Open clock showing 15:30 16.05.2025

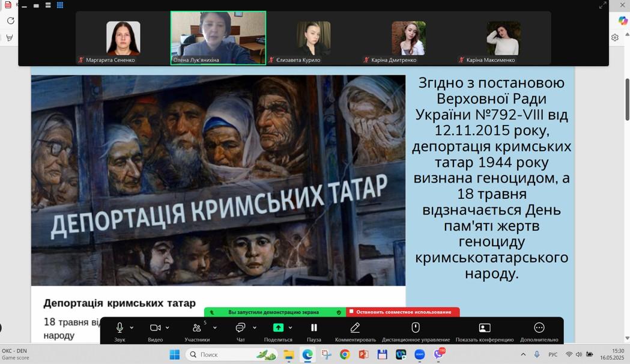pyautogui.click(x=613, y=354)
